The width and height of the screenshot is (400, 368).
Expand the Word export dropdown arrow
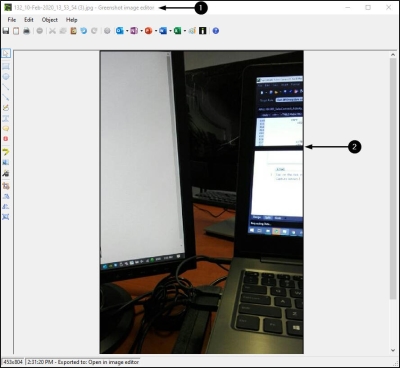[x=170, y=31]
